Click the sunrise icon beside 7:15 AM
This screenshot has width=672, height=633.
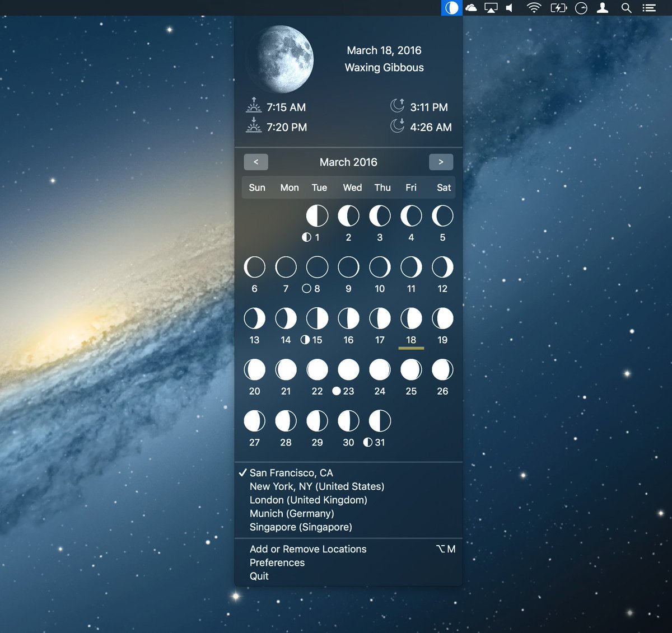253,105
